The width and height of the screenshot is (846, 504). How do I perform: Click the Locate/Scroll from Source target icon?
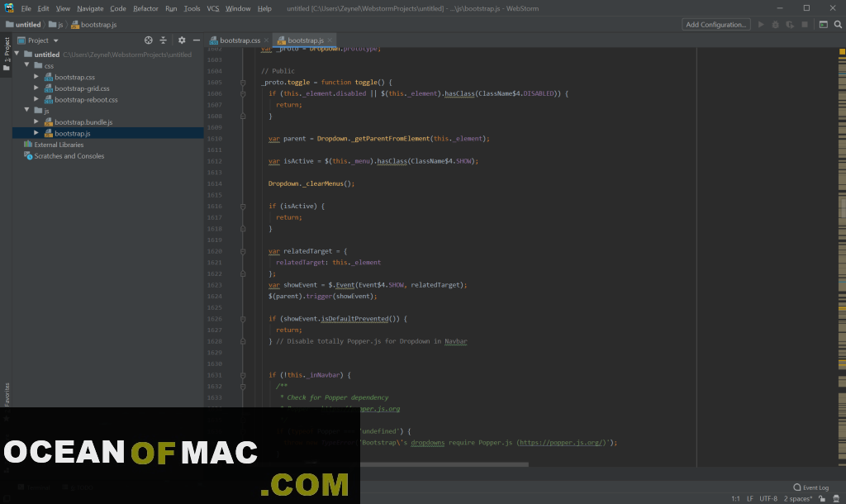149,40
